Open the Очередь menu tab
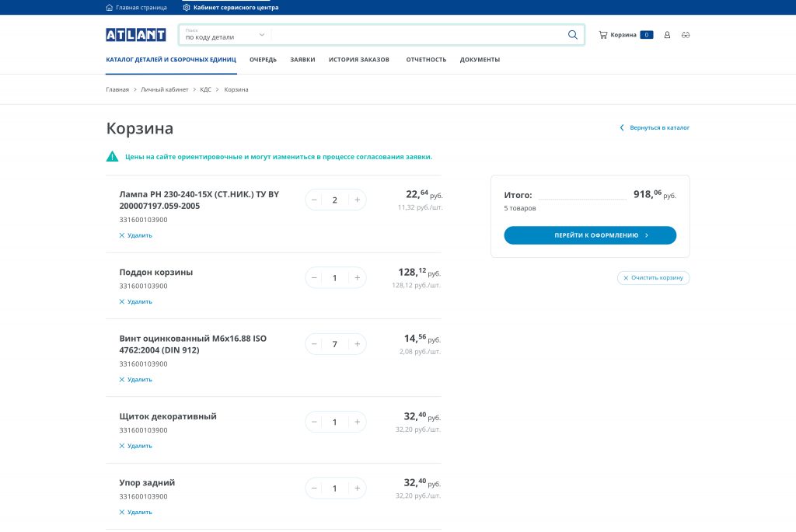Image resolution: width=796 pixels, height=532 pixels. (x=263, y=60)
